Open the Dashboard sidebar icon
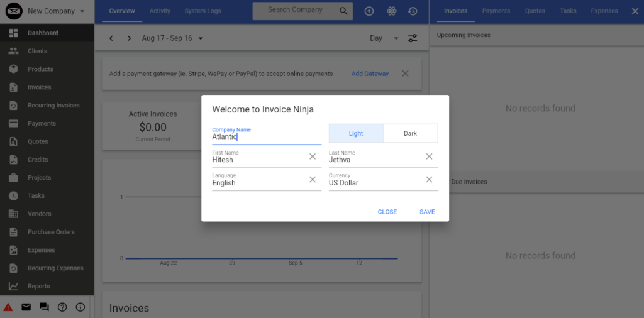The image size is (644, 318). (14, 33)
